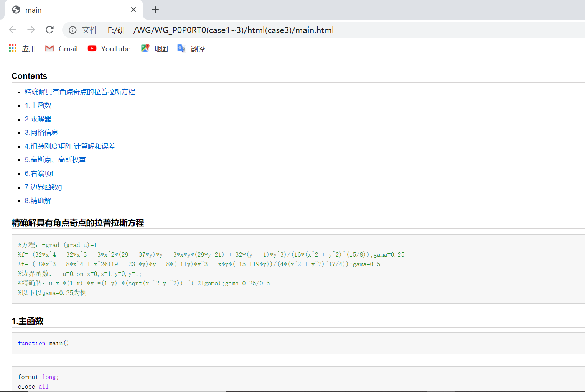This screenshot has width=585, height=392.
Task: Open the 翻译 (Translate) bookmark
Action: click(191, 48)
